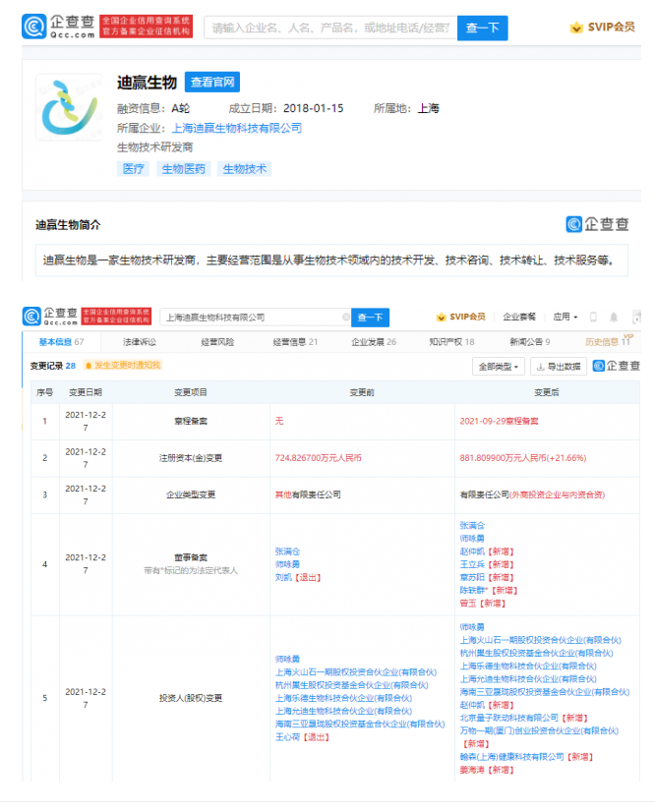This screenshot has height=812, width=655.
Task: Click 刘凯 [退出] in 变更前 column
Action: click(x=298, y=577)
